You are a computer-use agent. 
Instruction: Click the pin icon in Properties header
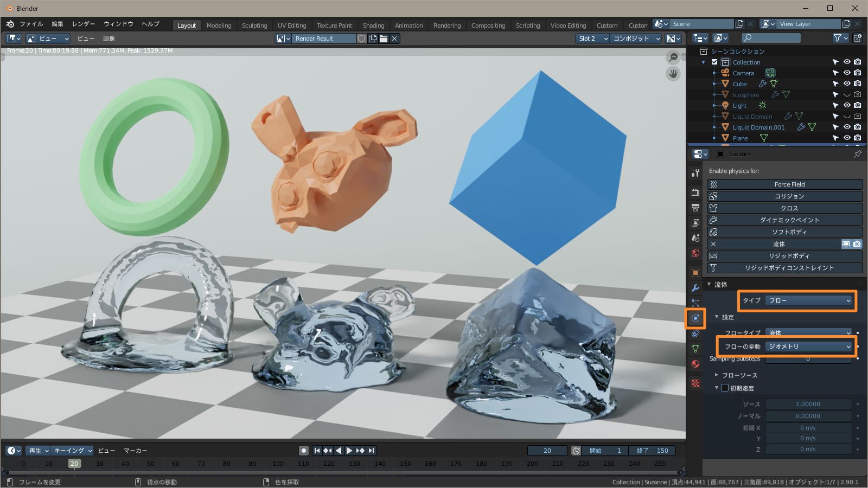pos(858,154)
